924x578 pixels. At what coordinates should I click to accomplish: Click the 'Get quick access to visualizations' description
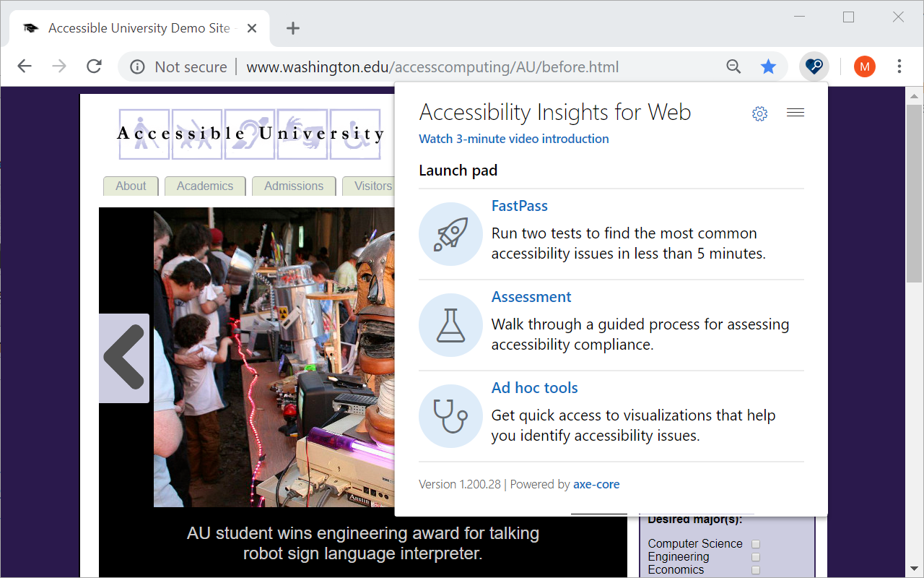coord(634,426)
